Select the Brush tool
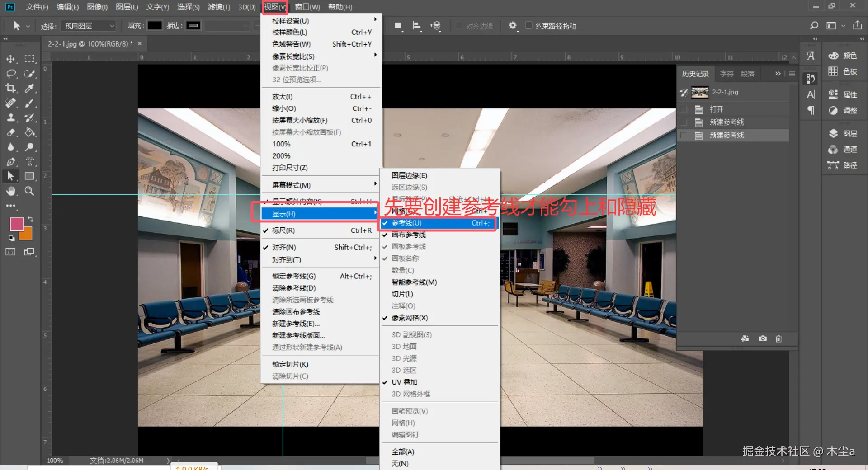The width and height of the screenshot is (868, 470). pyautogui.click(x=29, y=103)
